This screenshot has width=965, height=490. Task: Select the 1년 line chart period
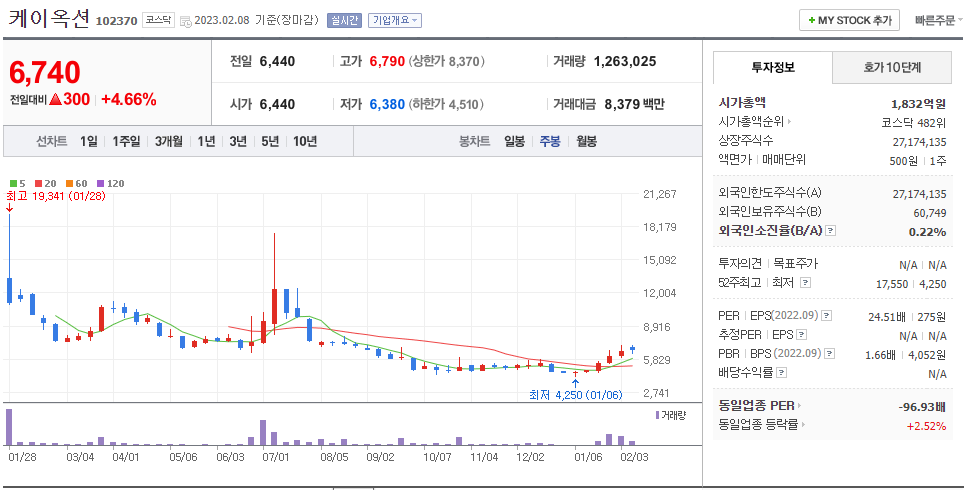(x=206, y=142)
